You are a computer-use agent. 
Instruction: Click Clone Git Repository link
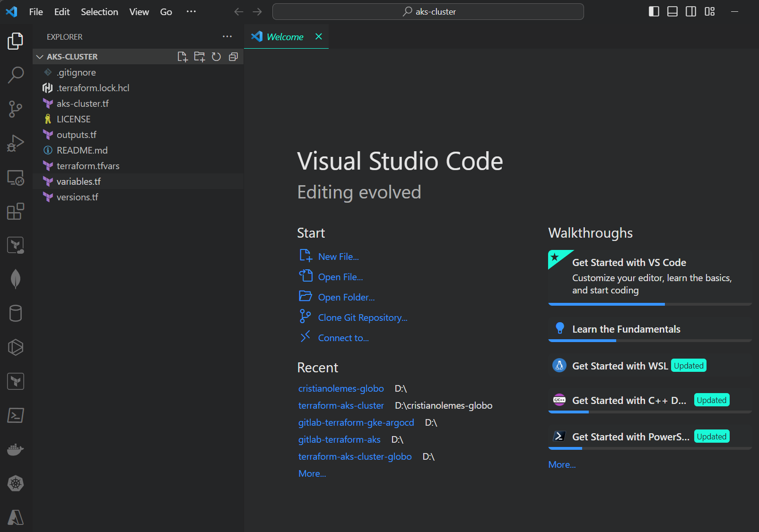[x=363, y=317]
